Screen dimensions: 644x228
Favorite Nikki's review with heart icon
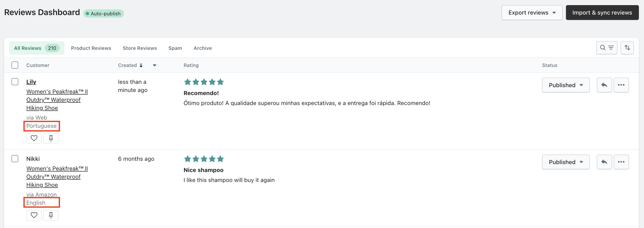point(34,215)
